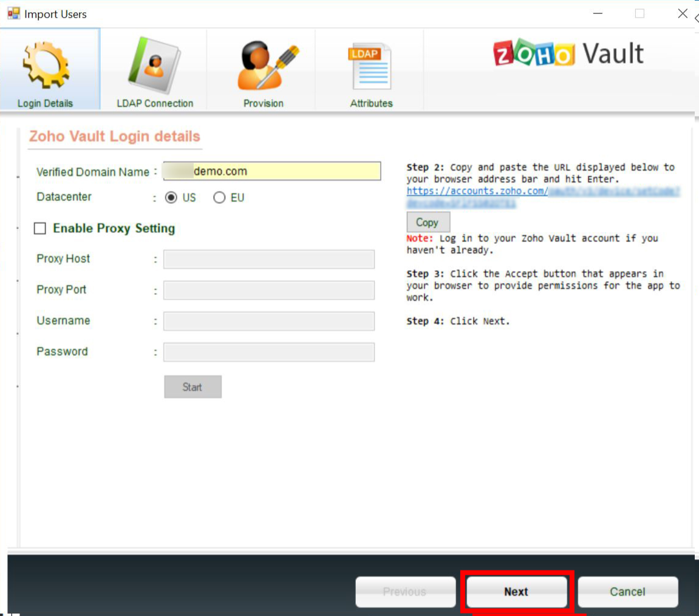This screenshot has height=616, width=699.
Task: Click the Next button
Action: click(516, 592)
